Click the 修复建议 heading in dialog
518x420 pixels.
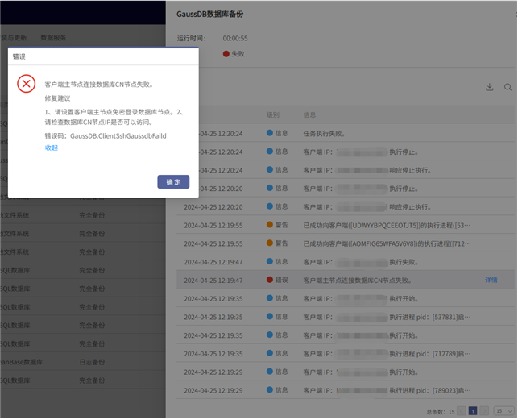point(57,98)
